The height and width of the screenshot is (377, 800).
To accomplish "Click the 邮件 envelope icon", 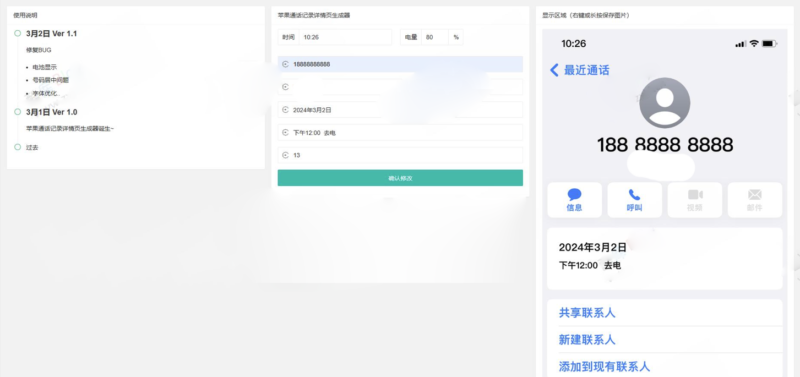I will [755, 194].
